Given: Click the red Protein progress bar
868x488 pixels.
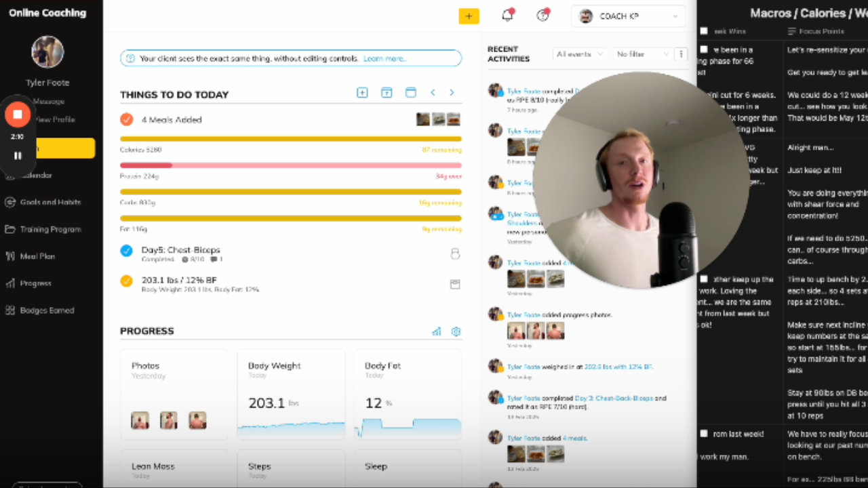Looking at the screenshot, I should pyautogui.click(x=291, y=165).
